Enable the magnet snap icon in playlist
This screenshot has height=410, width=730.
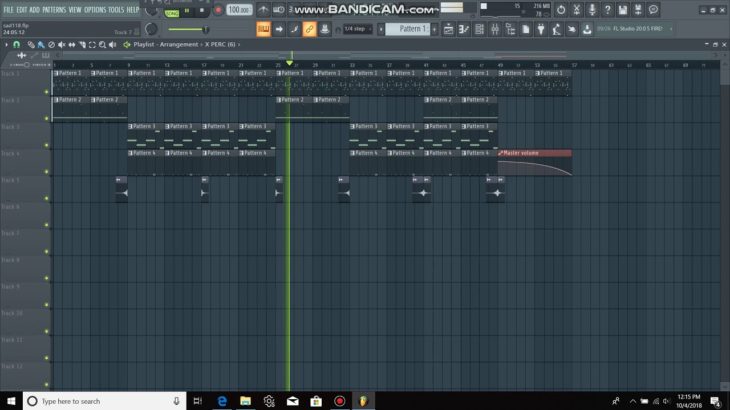[x=17, y=45]
